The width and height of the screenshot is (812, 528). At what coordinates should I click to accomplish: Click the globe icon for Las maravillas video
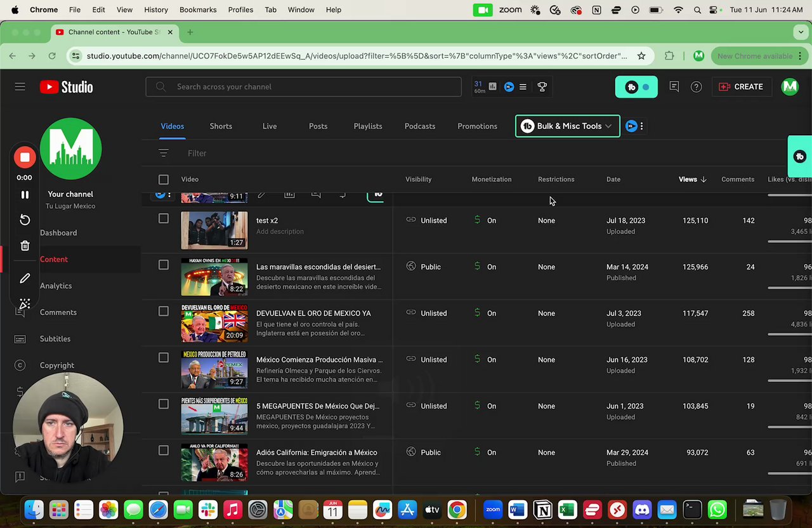411,267
